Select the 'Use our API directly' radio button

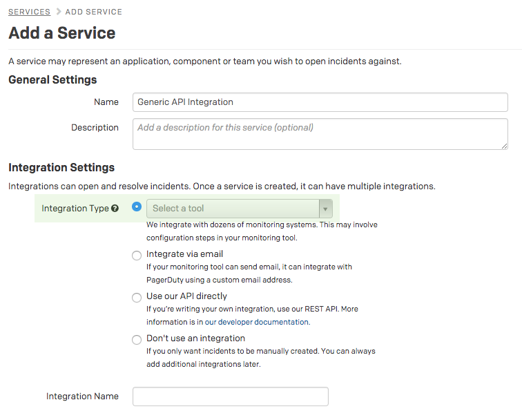pos(137,298)
